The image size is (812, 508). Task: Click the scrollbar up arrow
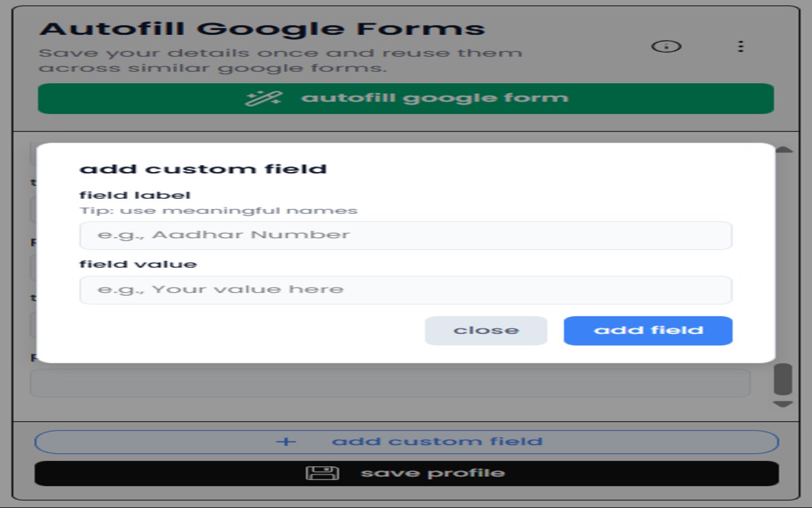click(x=784, y=149)
